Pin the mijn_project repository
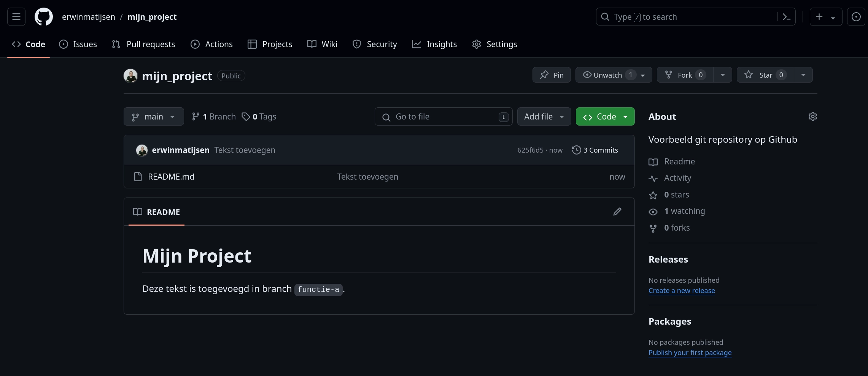 [552, 75]
